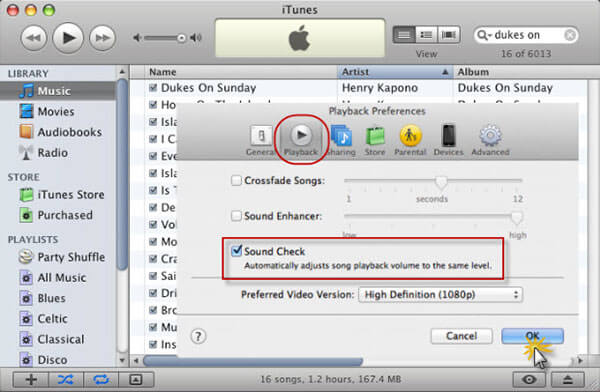This screenshot has height=392, width=600.
Task: Uncheck the song checkbox on the 'I C' row
Action: pos(153,139)
